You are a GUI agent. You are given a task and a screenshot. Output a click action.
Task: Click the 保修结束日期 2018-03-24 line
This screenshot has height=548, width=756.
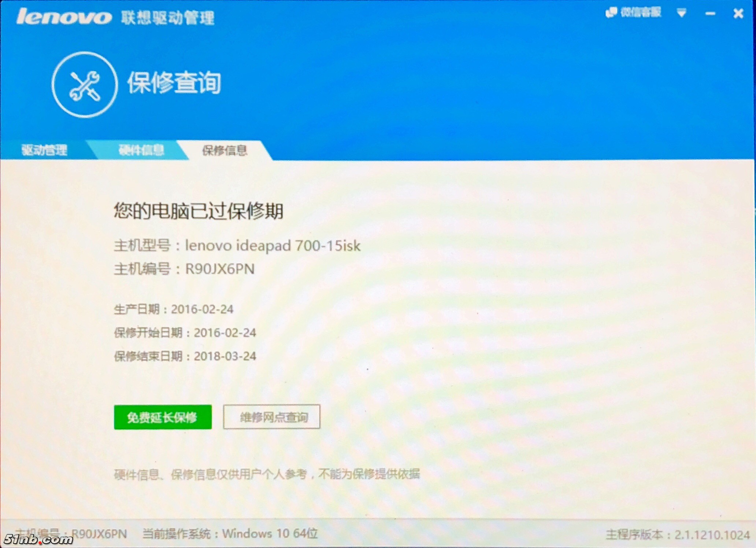(x=185, y=356)
